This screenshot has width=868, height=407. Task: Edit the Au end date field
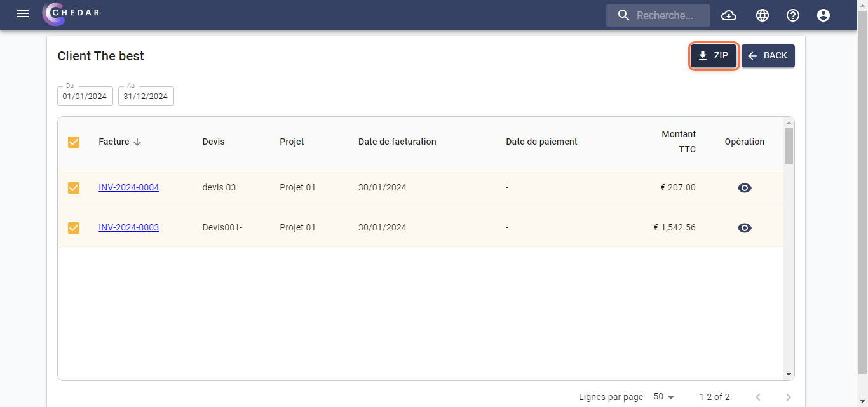(146, 96)
